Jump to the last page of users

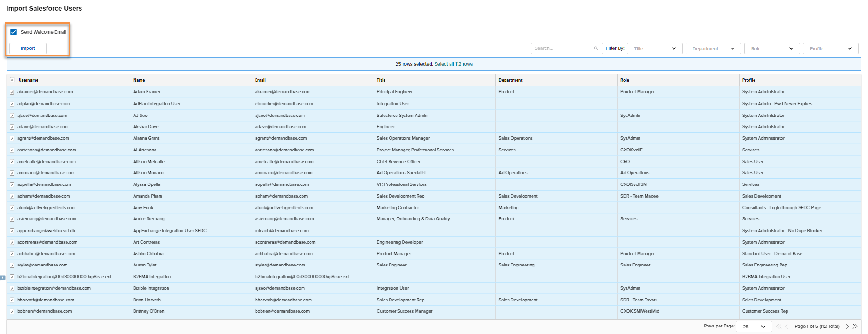(855, 327)
